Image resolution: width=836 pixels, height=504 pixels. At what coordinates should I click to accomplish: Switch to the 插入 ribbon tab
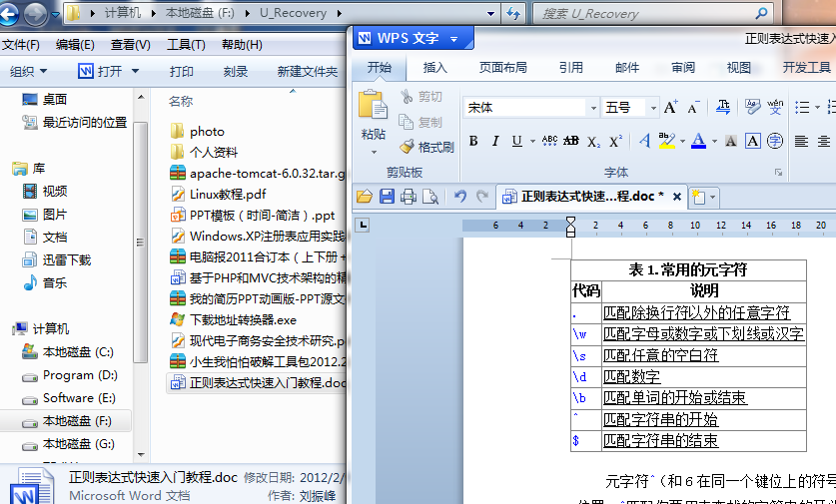coord(435,67)
